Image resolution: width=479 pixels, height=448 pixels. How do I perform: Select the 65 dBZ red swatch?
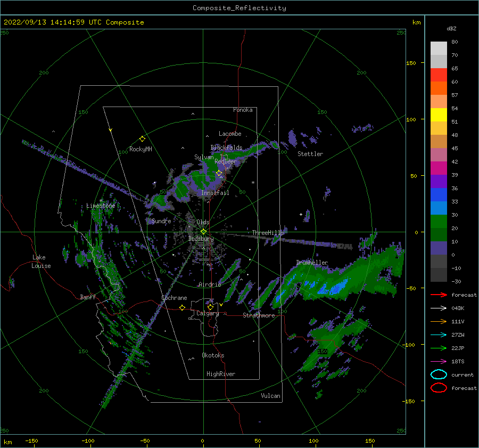tap(439, 75)
